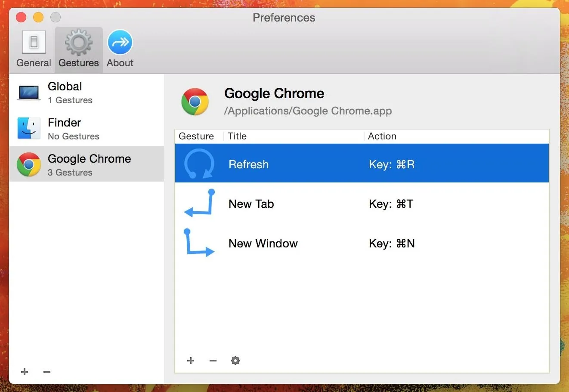Click the New Window gesture icon
This screenshot has width=569, height=392.
pyautogui.click(x=199, y=243)
